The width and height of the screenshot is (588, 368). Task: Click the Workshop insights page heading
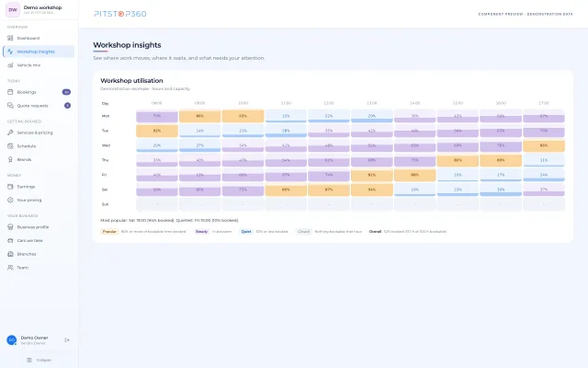(x=127, y=45)
